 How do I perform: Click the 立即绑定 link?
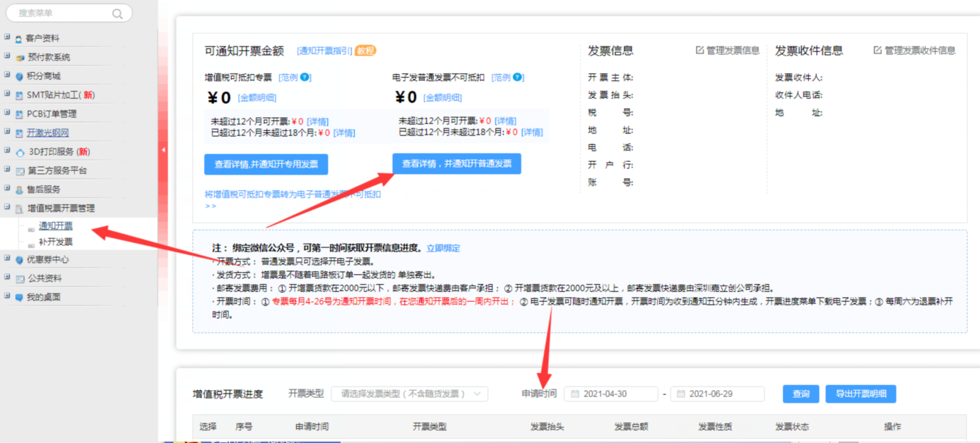pyautogui.click(x=443, y=248)
